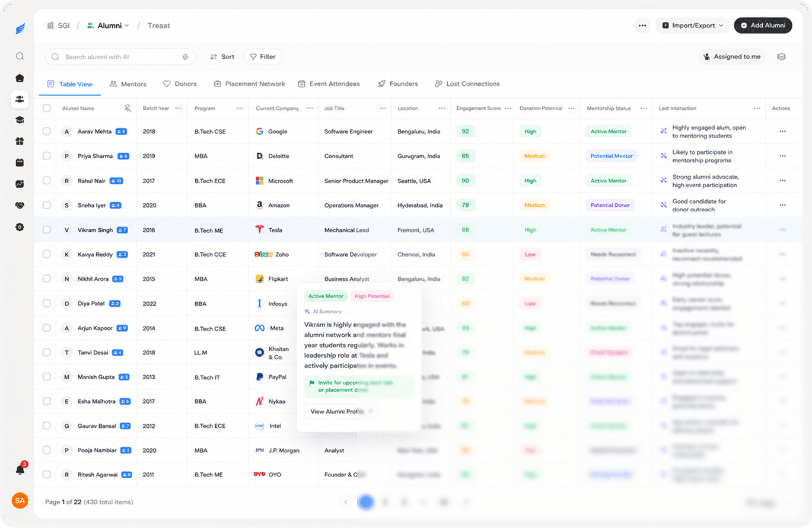Check the box for Aarav Mehta
Screen dimensions: 812x528
(47, 132)
